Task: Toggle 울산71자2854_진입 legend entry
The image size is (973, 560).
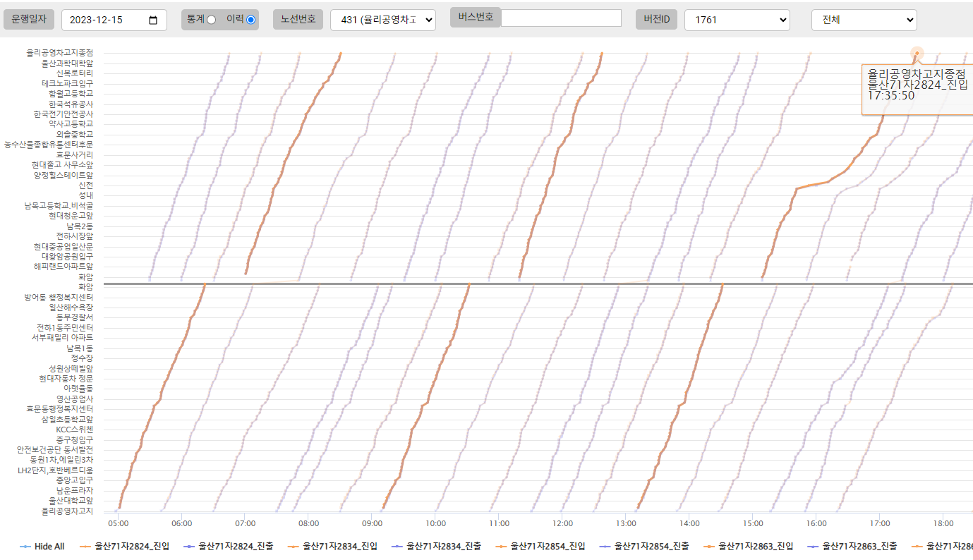Action: (502, 547)
